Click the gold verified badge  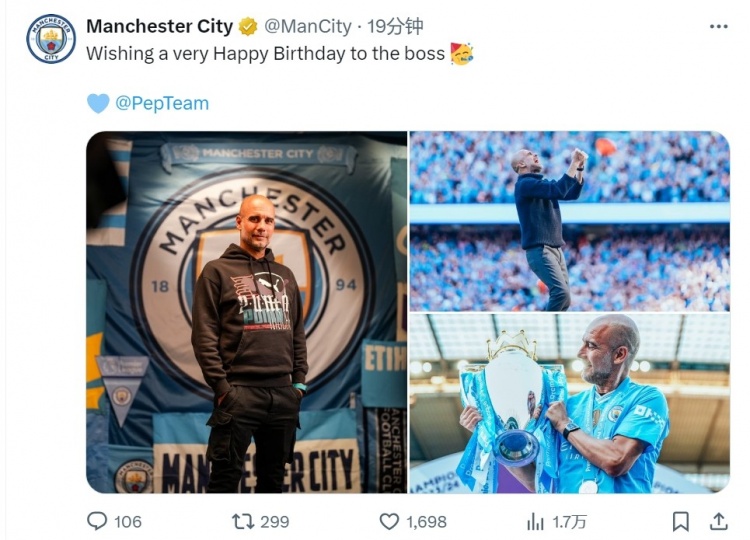pos(248,27)
